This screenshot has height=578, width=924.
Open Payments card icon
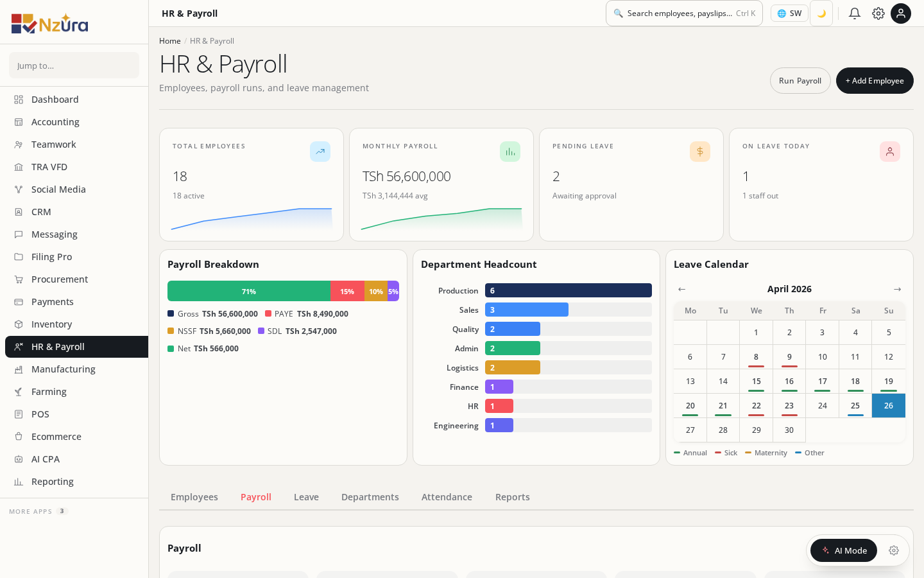[x=19, y=302]
